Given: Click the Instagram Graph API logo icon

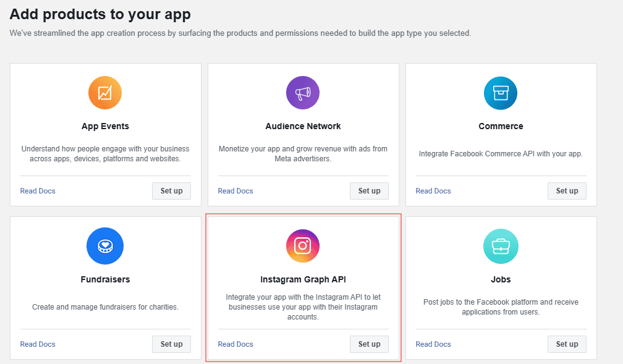Looking at the screenshot, I should (x=303, y=246).
